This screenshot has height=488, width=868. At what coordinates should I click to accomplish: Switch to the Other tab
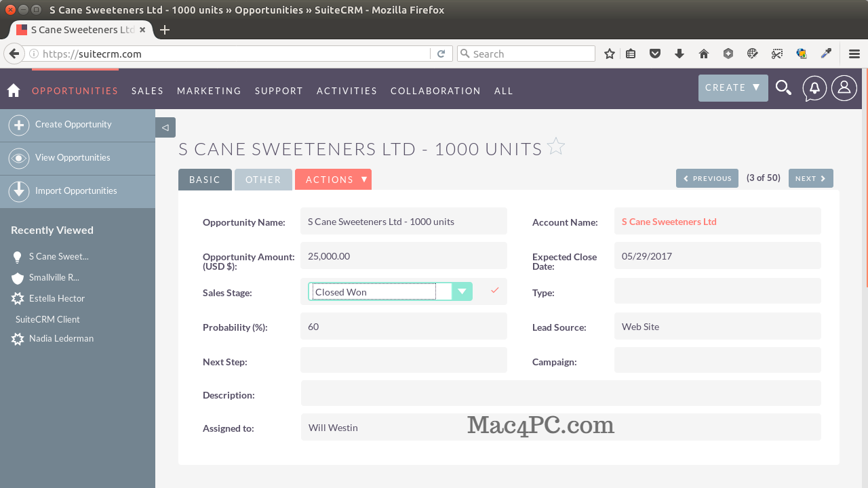coord(263,180)
